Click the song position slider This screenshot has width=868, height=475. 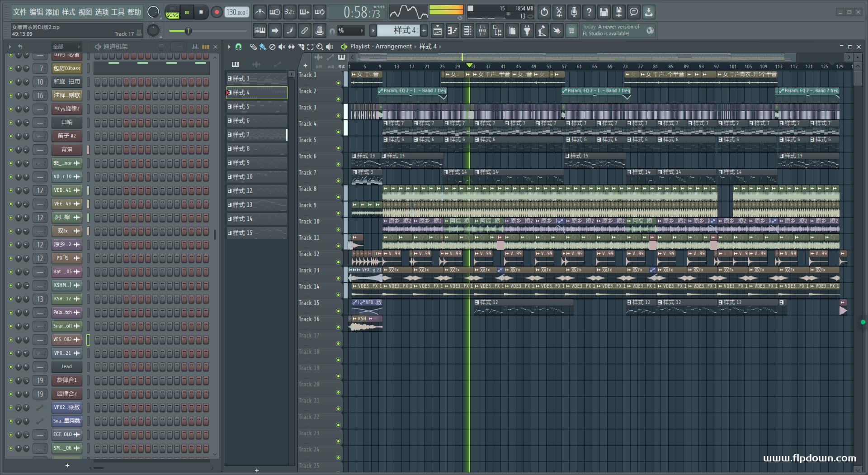[x=208, y=31]
